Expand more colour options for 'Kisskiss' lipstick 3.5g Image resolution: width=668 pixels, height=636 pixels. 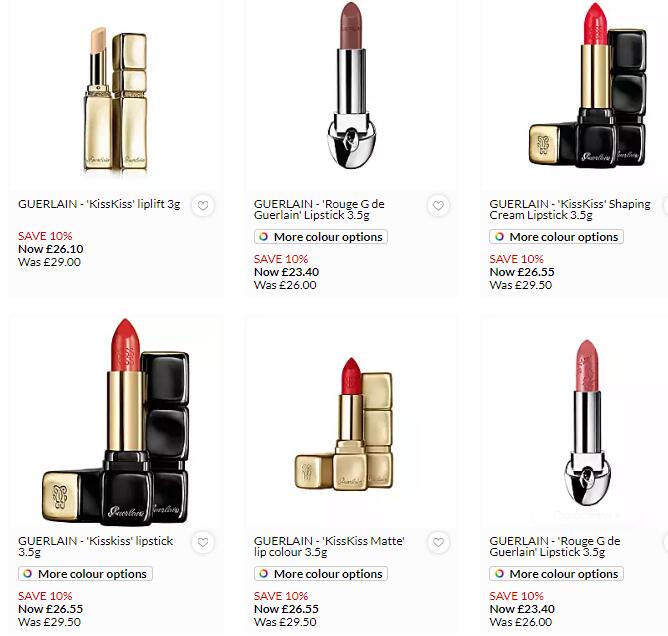coord(85,574)
